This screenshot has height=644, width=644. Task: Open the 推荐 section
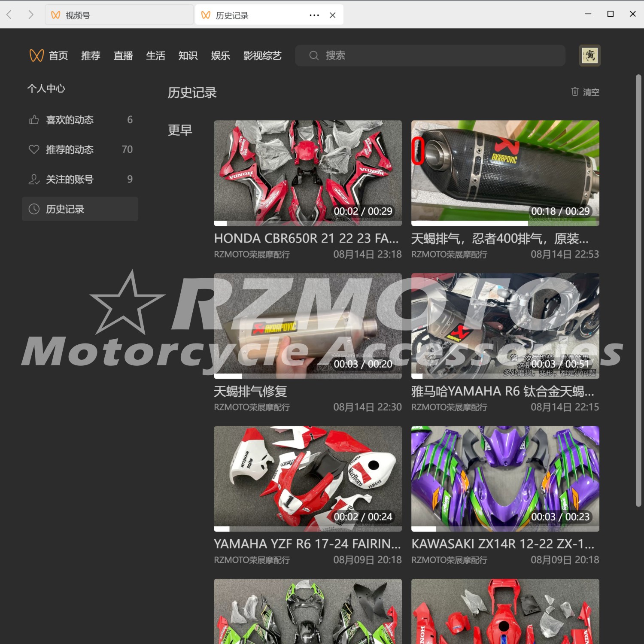(x=91, y=55)
